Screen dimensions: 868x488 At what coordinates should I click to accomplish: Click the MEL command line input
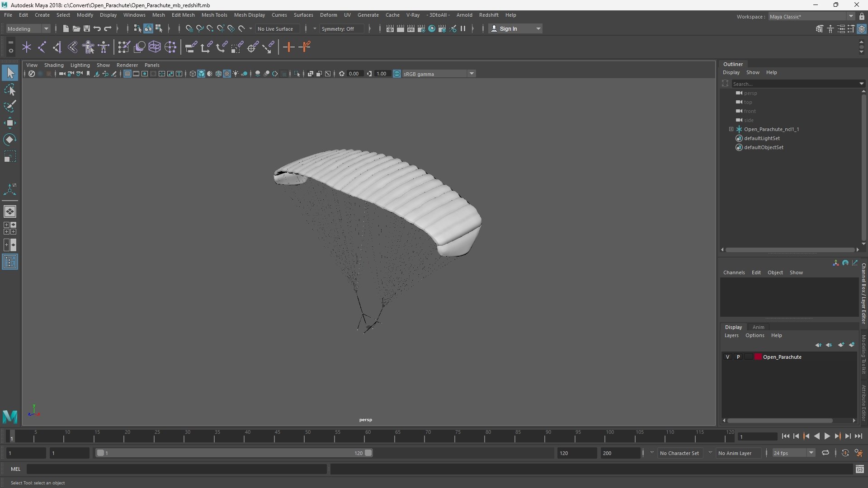(x=177, y=469)
